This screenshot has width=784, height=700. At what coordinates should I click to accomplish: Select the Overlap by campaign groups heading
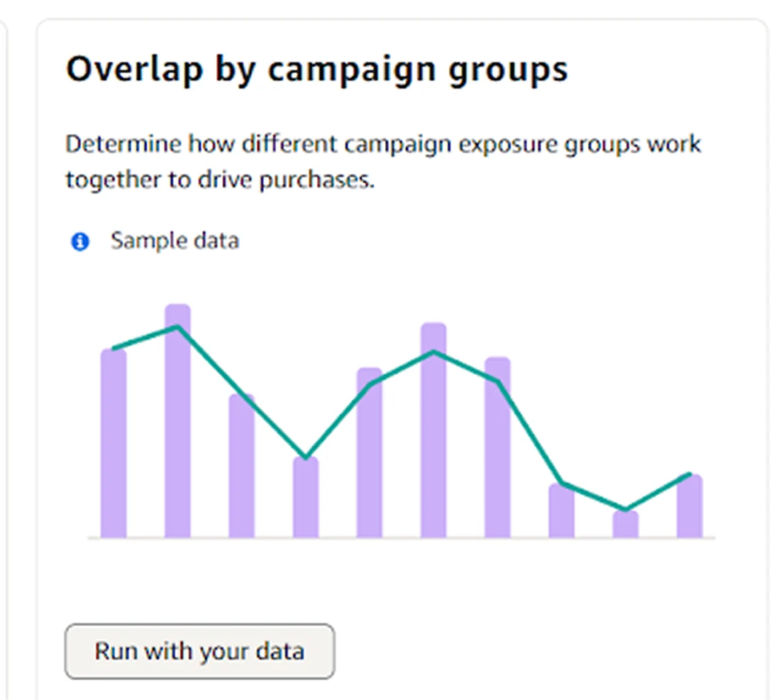(x=316, y=70)
